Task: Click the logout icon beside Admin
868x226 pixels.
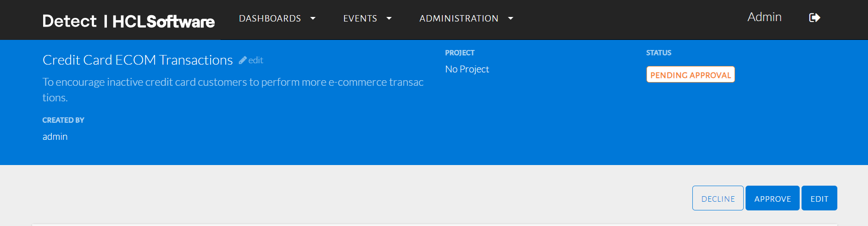Action: pos(814,18)
